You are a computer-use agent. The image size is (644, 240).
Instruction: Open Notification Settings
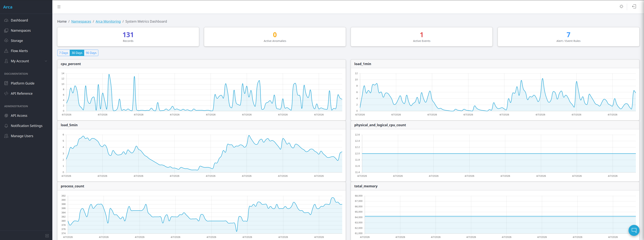coord(27,125)
